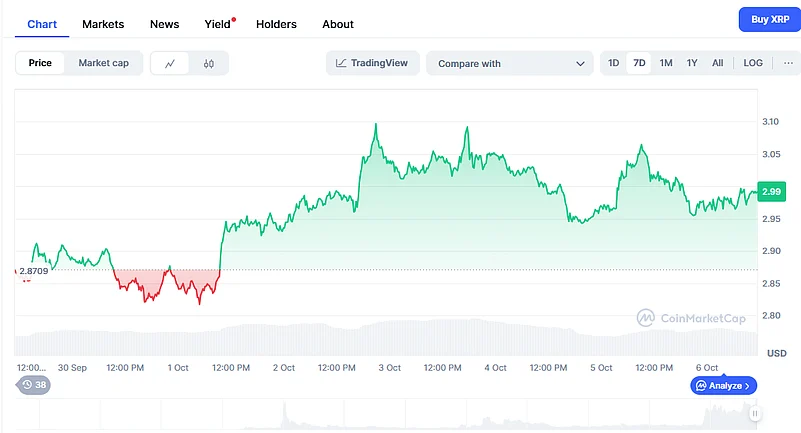Select the 1M time range
The width and height of the screenshot is (801, 433).
pyautogui.click(x=666, y=63)
